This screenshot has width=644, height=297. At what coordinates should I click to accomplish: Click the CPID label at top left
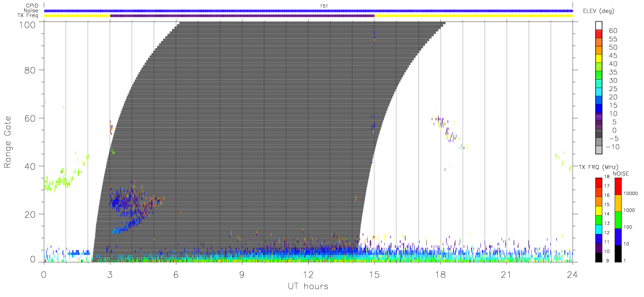32,6
